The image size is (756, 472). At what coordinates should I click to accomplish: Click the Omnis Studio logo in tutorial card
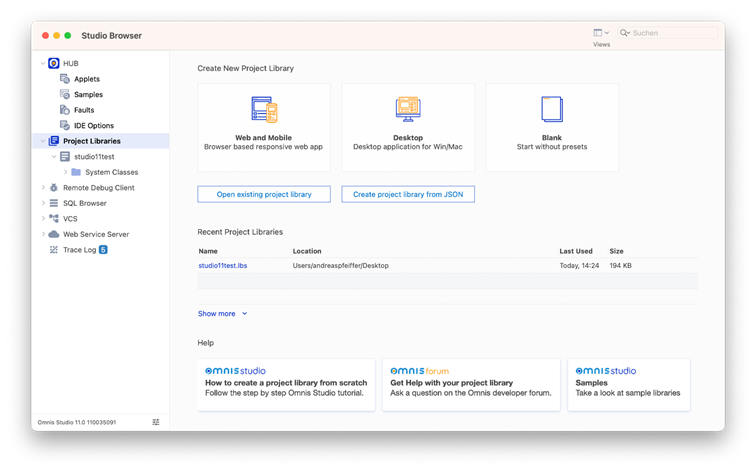click(x=235, y=371)
